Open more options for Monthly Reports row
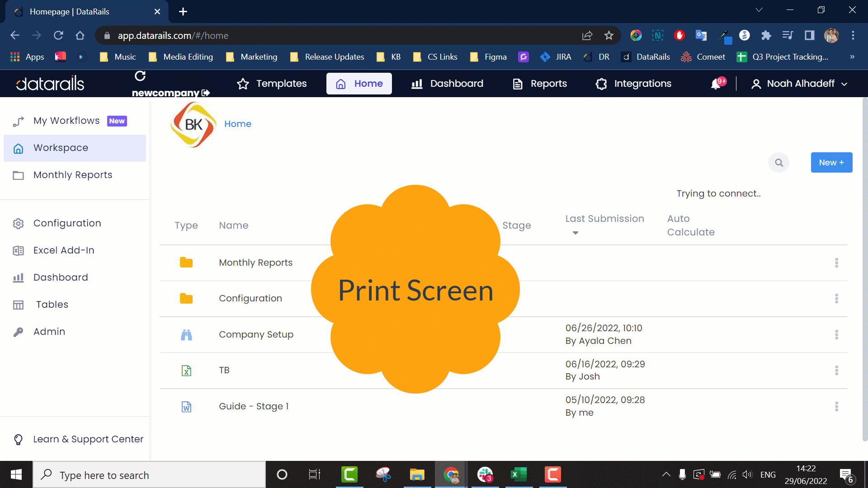 tap(836, 263)
